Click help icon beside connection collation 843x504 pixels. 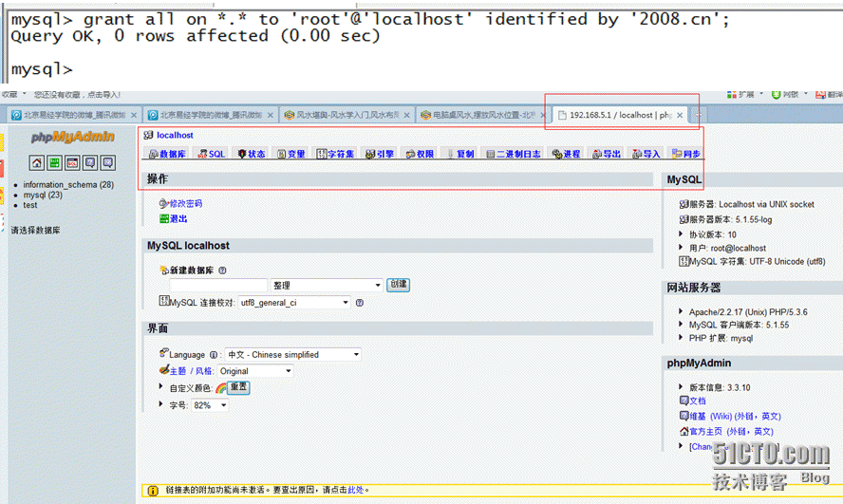click(x=360, y=303)
